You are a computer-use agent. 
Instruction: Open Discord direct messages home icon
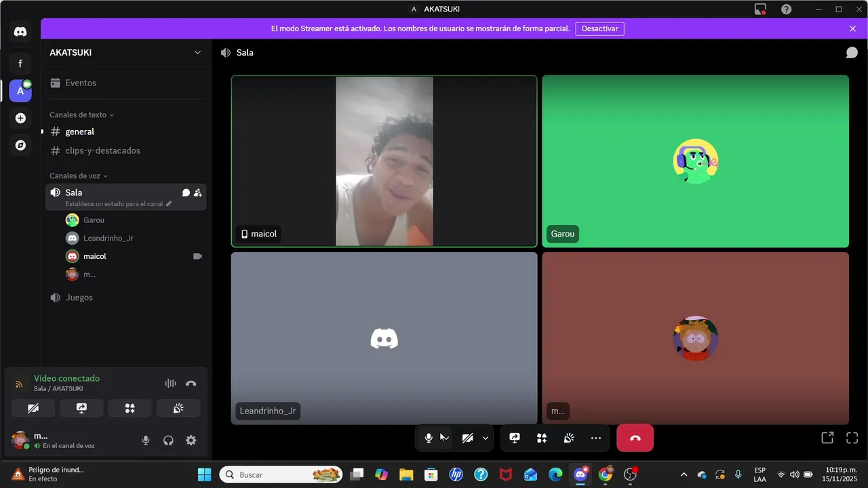[20, 31]
